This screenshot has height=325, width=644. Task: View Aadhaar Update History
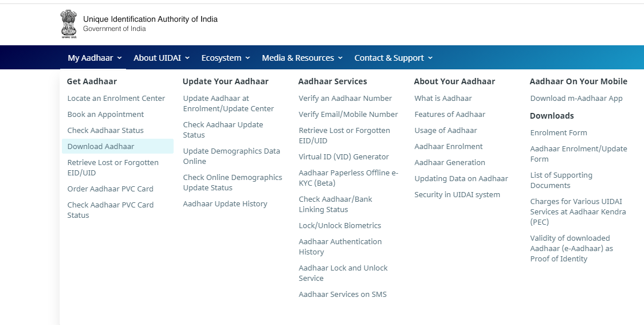coord(225,204)
